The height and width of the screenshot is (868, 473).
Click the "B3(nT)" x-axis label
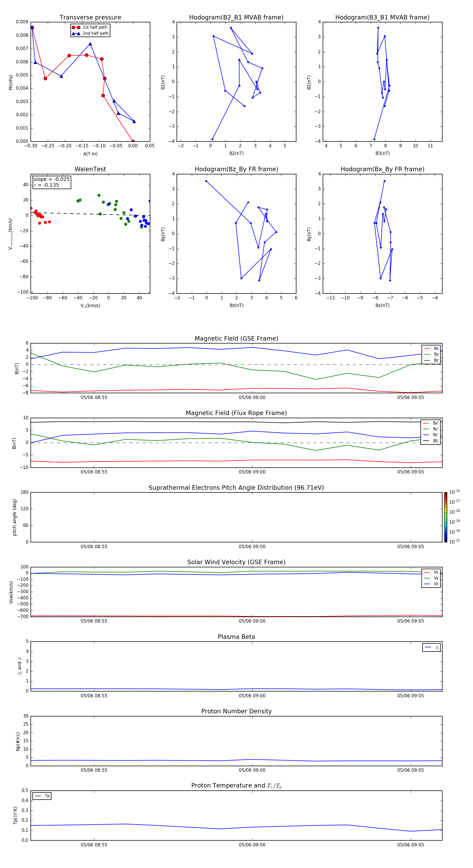[382, 153]
